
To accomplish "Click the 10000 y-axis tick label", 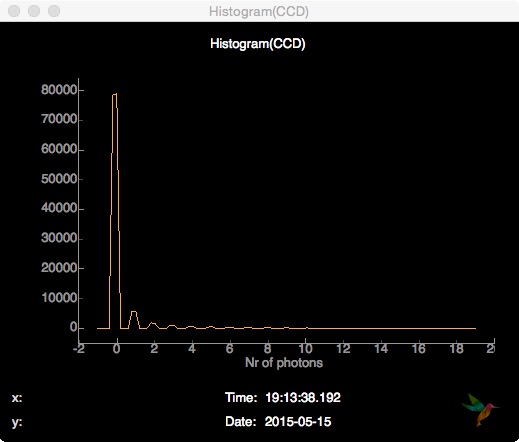I will 59,298.
